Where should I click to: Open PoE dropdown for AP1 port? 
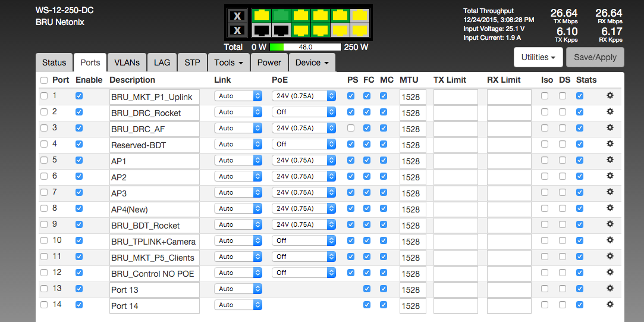(x=304, y=160)
